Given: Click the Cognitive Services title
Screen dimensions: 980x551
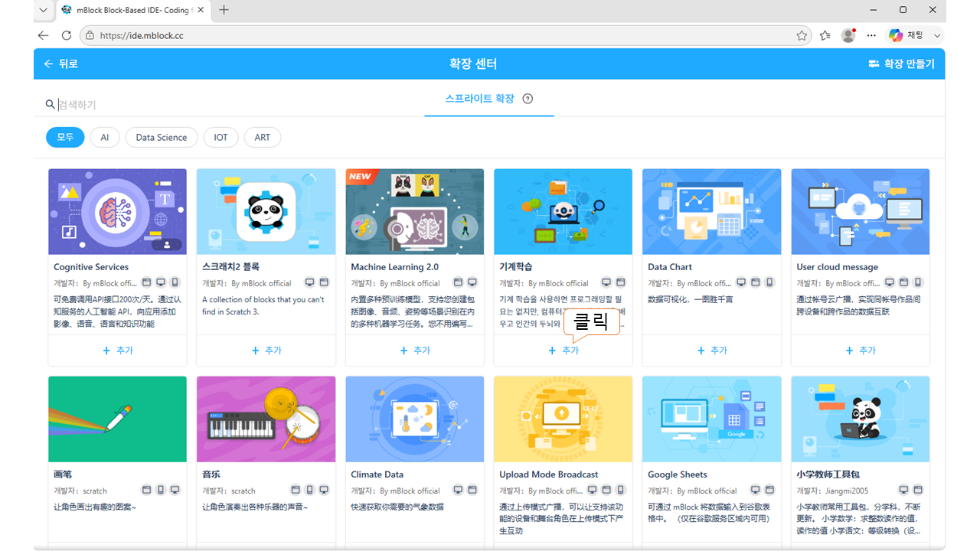Looking at the screenshot, I should [x=91, y=267].
